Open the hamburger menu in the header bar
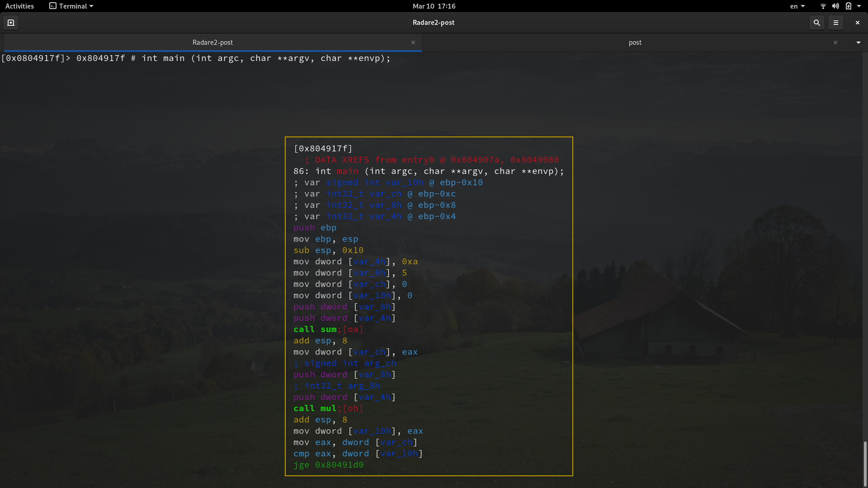 point(836,22)
